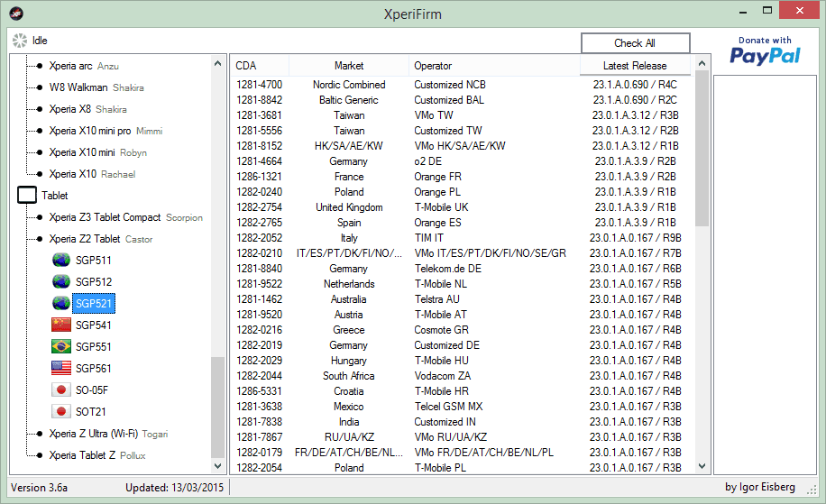The width and height of the screenshot is (826, 504).
Task: Select Xperia X10 mini Robyn
Action: (x=98, y=152)
